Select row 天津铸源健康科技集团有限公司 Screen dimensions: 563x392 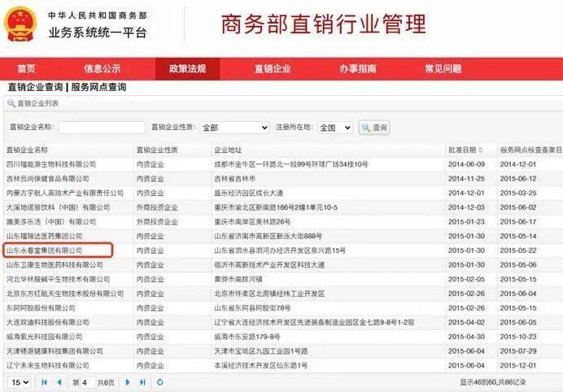pyautogui.click(x=283, y=351)
